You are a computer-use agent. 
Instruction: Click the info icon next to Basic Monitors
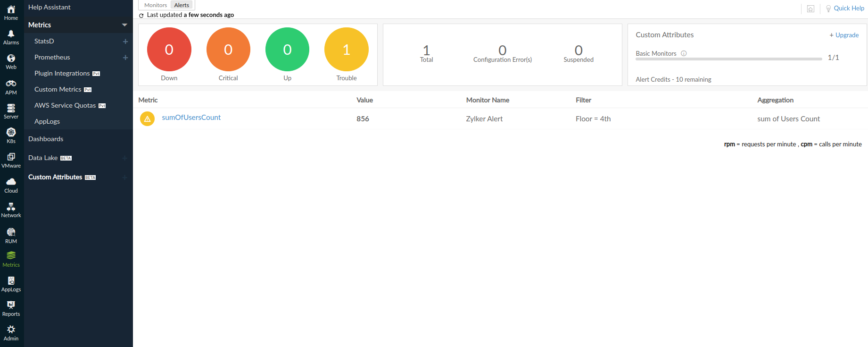point(684,53)
